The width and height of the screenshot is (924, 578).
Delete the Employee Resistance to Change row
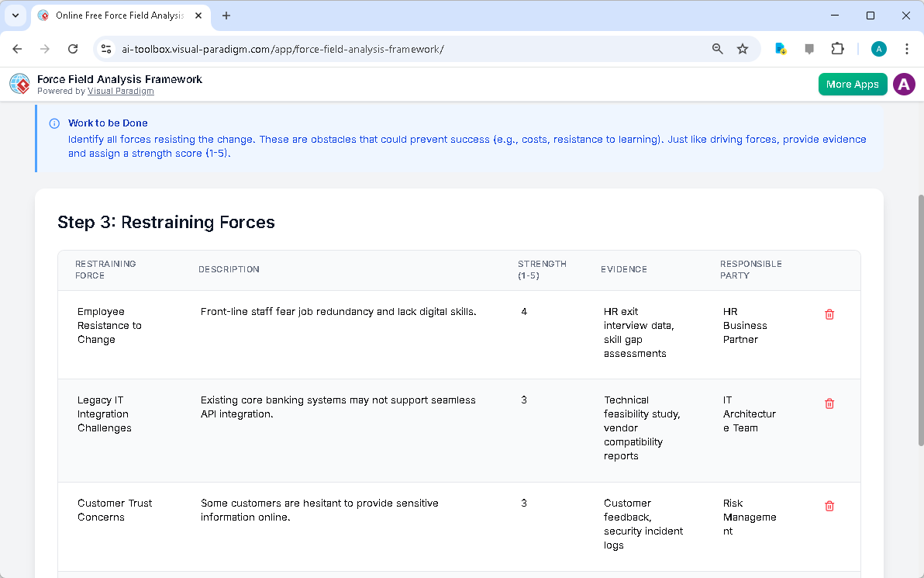pyautogui.click(x=829, y=314)
